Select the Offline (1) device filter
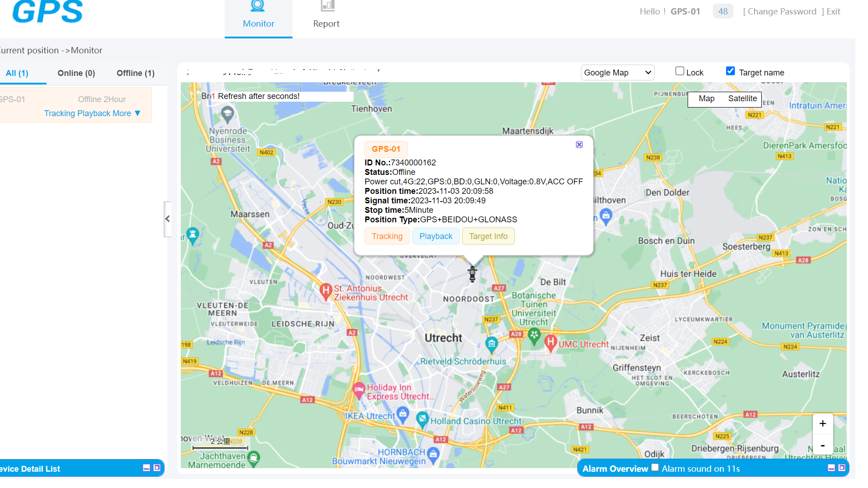This screenshot has width=868, height=488. coord(135,73)
